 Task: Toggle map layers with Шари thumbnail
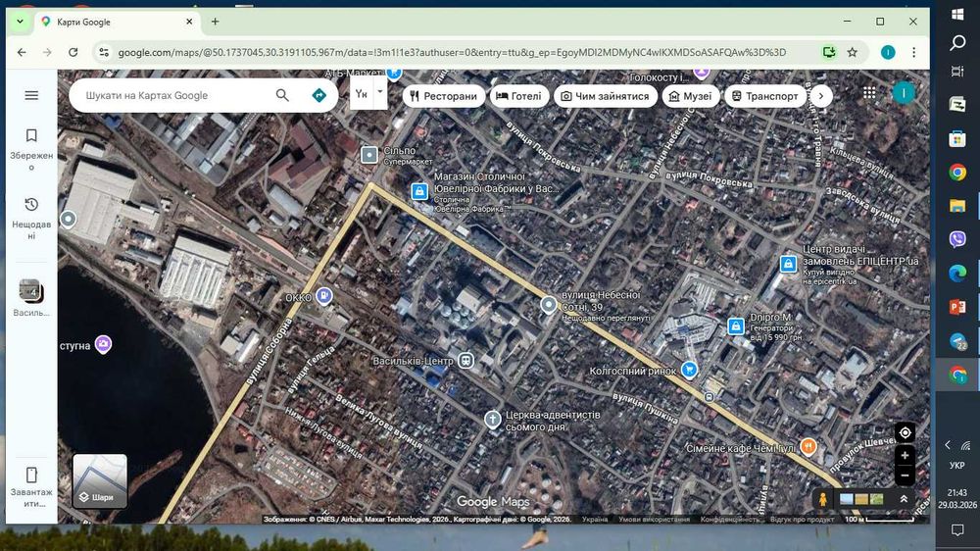100,481
